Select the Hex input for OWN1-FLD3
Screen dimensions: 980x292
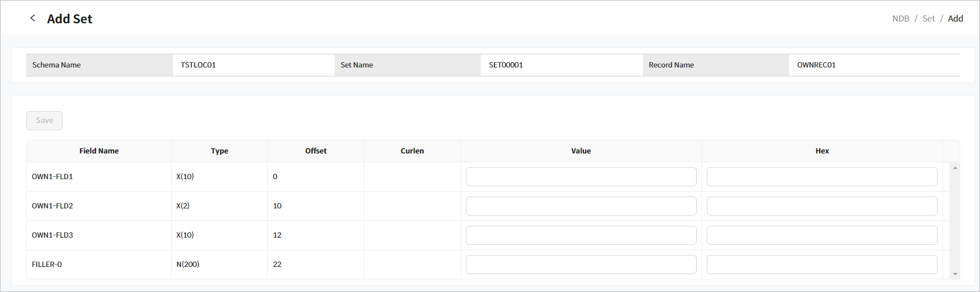(x=821, y=235)
